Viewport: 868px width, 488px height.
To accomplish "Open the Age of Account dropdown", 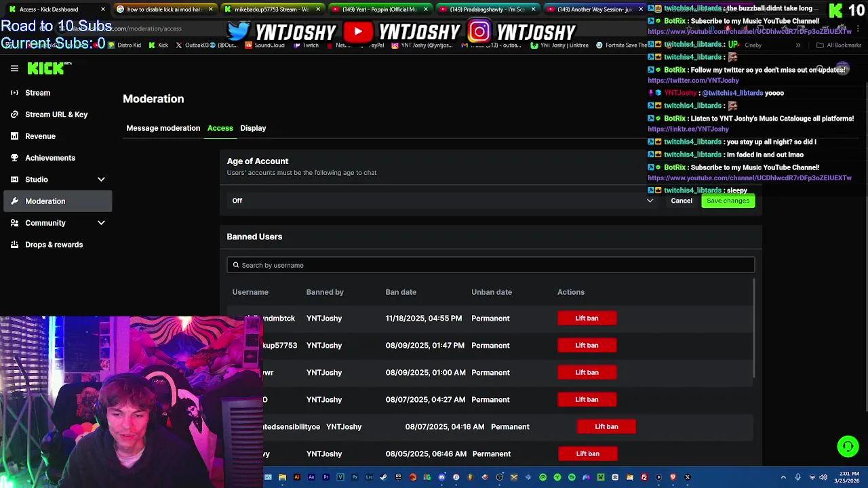I will (x=442, y=201).
